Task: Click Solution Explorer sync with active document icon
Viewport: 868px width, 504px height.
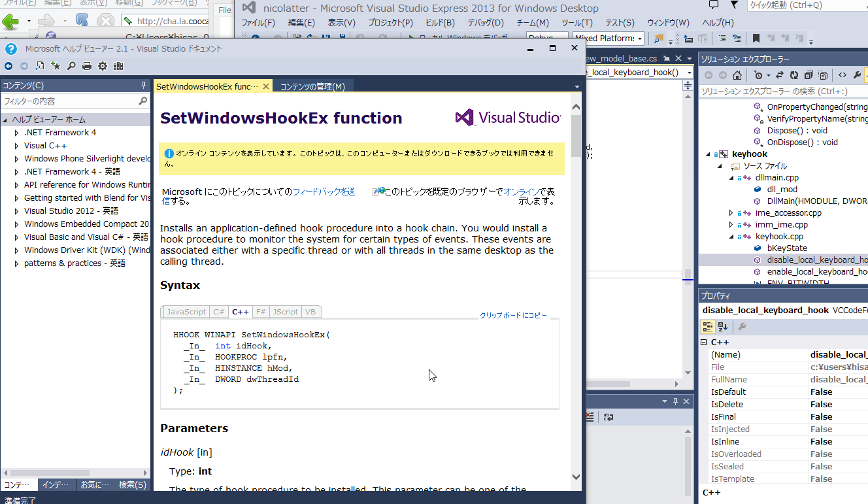Action: click(778, 75)
